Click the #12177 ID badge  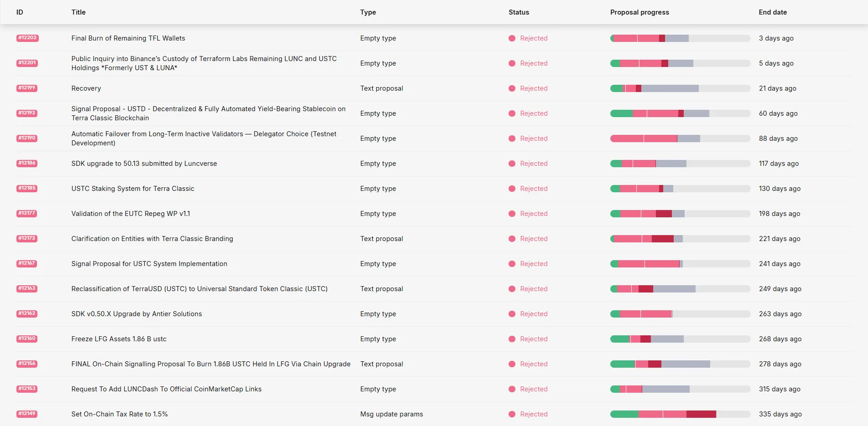[x=27, y=213]
